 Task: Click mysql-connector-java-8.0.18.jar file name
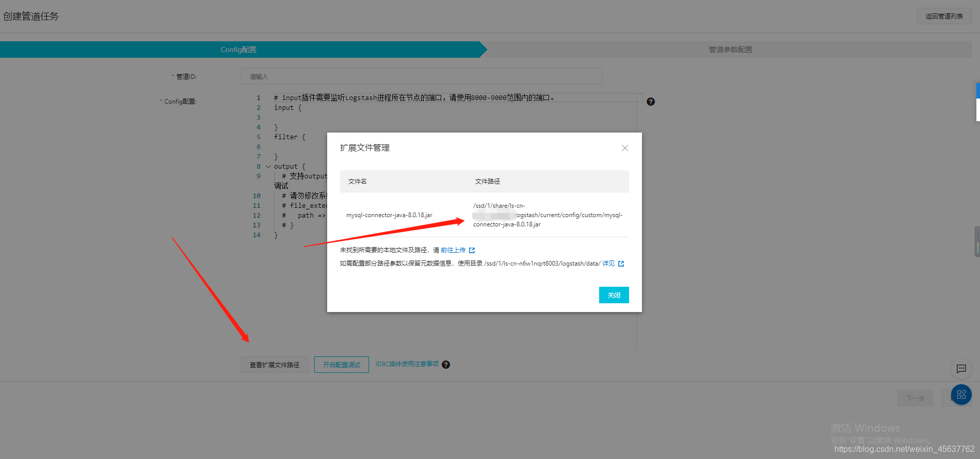389,215
